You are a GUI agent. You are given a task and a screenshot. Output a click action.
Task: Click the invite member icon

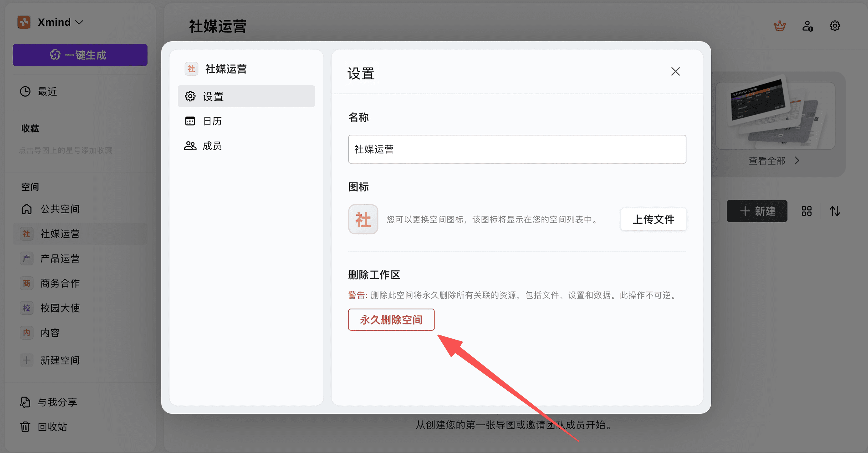(x=807, y=26)
